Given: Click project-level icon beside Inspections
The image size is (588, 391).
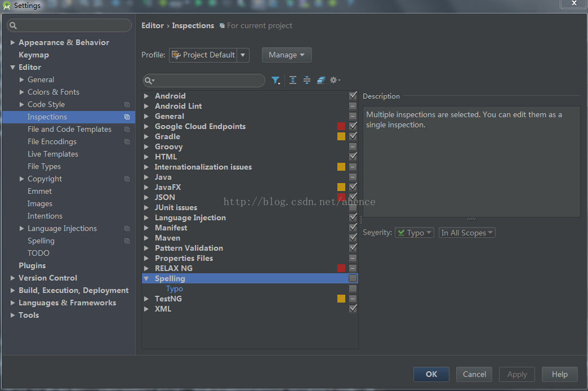Looking at the screenshot, I should 127,117.
